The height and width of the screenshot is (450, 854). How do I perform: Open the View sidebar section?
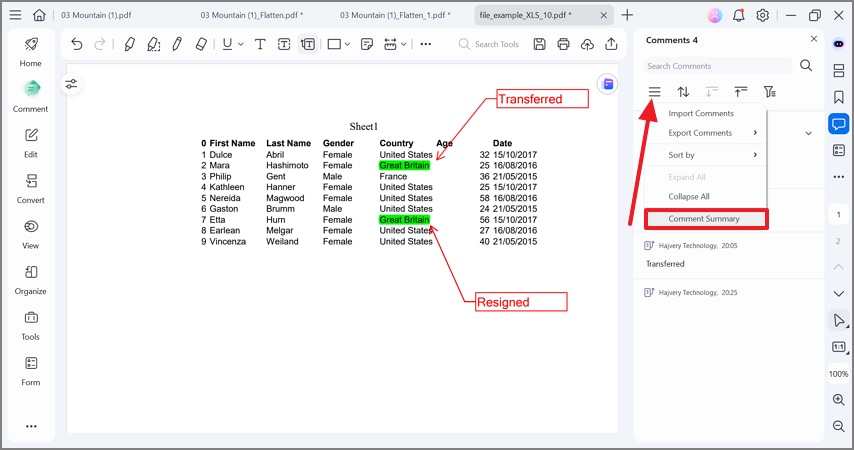pyautogui.click(x=30, y=234)
